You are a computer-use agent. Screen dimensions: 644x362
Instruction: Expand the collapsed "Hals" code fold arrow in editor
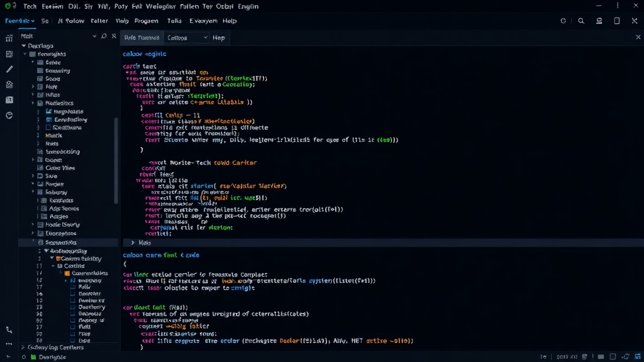click(x=133, y=243)
